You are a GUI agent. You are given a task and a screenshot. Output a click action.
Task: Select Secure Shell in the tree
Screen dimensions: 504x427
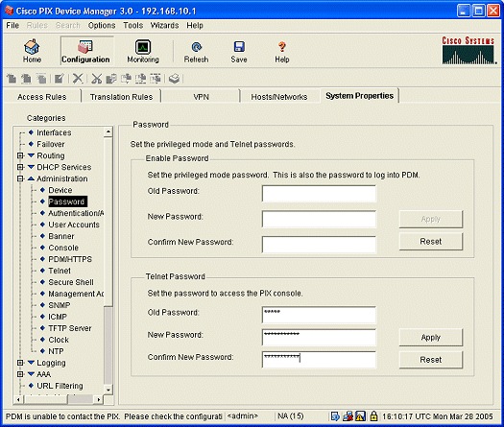(x=71, y=282)
